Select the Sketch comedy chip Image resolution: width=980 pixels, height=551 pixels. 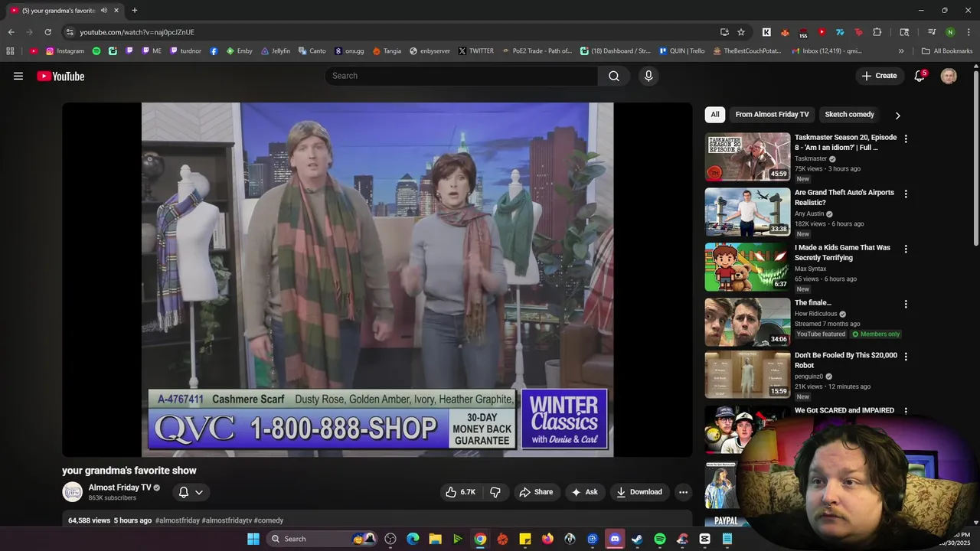point(849,115)
